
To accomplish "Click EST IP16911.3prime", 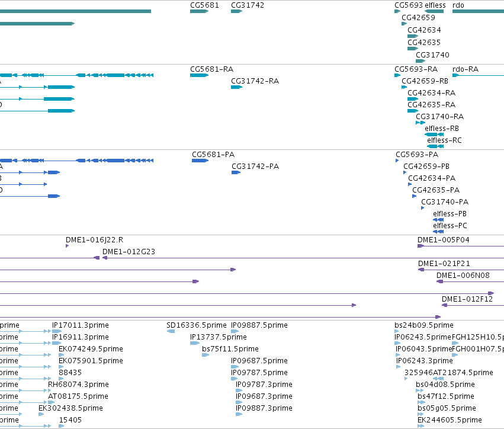I will tap(57, 343).
